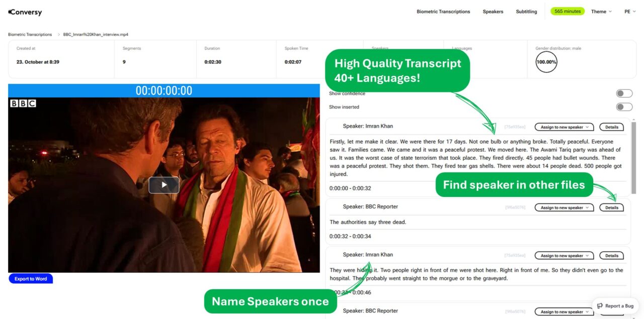The image size is (644, 319).
Task: Click the Export to Word button
Action: pos(31,279)
